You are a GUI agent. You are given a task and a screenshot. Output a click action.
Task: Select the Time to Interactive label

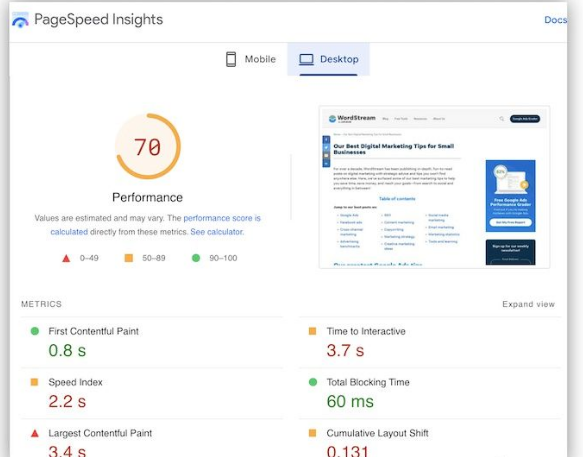click(x=366, y=331)
